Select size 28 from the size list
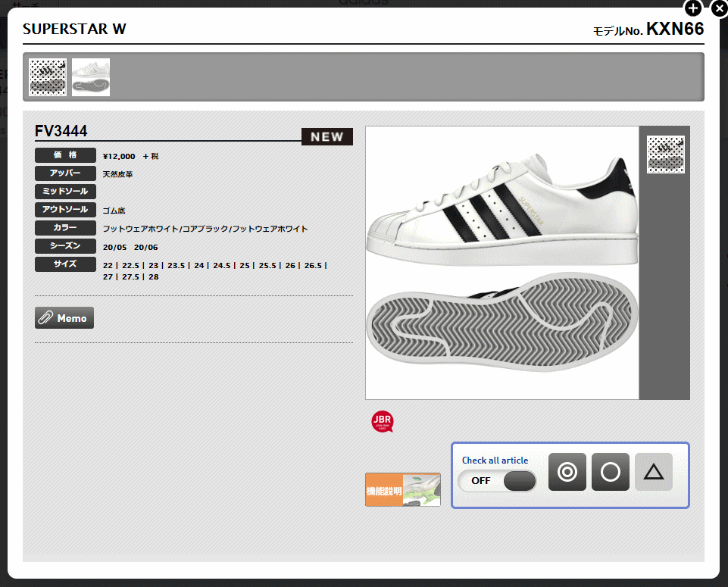The image size is (728, 587). [153, 276]
